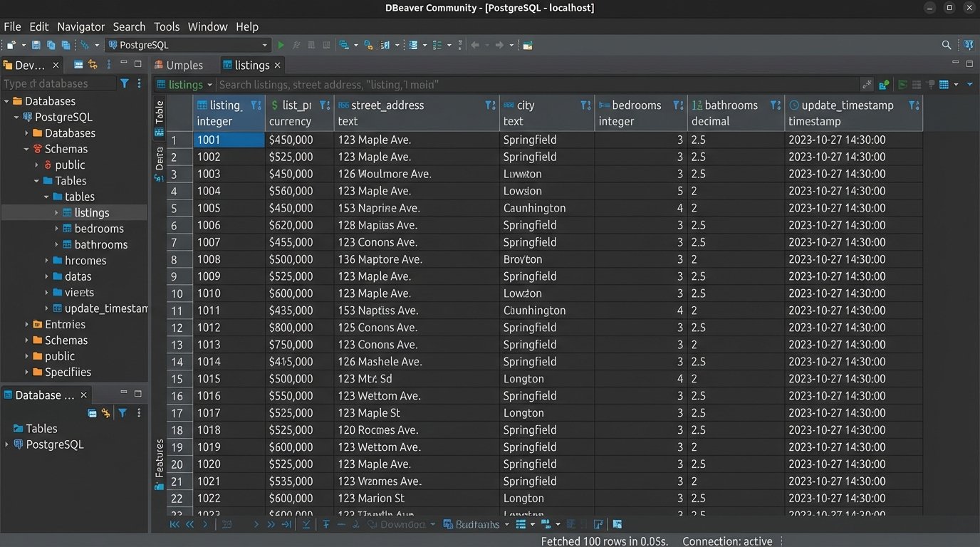This screenshot has height=547, width=980.
Task: Switch to the Umples editor tab
Action: click(184, 65)
